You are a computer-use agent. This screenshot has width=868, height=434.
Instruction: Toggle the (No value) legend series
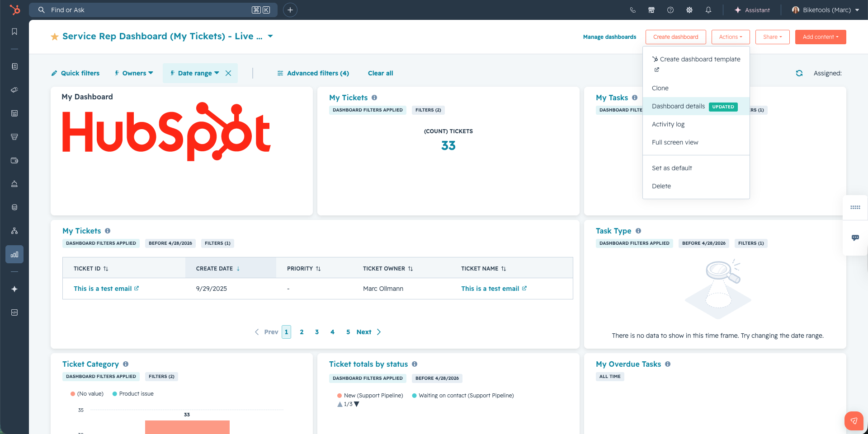tap(87, 394)
